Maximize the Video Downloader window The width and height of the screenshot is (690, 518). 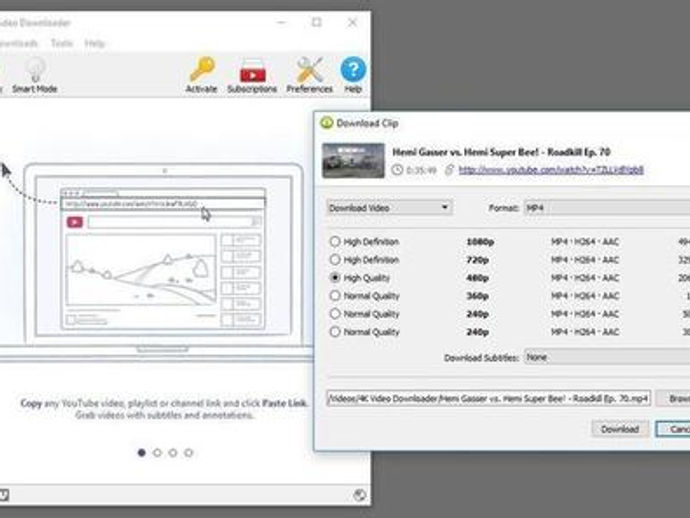coord(317,22)
